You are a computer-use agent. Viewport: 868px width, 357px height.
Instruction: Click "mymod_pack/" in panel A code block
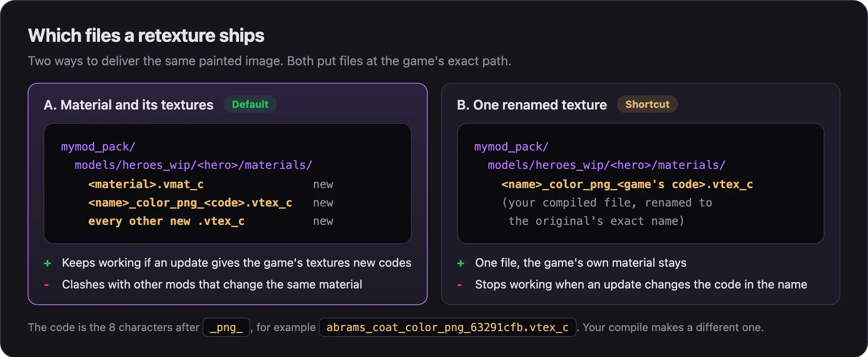(98, 147)
